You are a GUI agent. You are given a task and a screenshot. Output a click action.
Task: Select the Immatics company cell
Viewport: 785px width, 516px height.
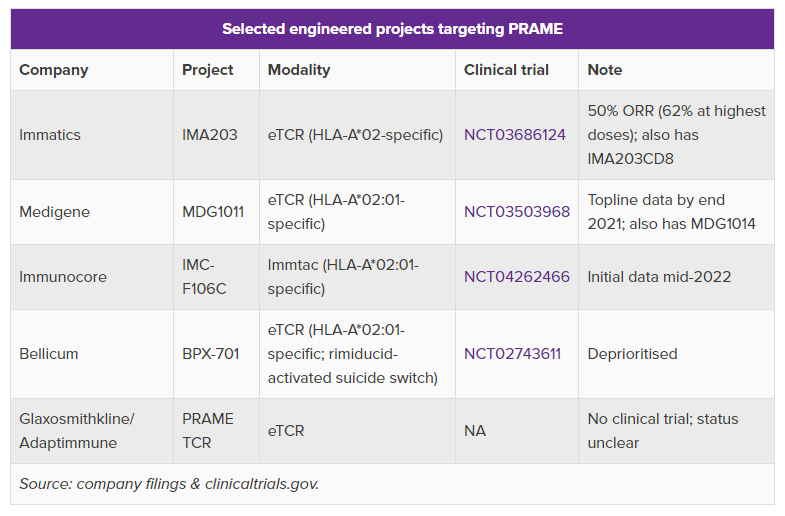tap(50, 135)
